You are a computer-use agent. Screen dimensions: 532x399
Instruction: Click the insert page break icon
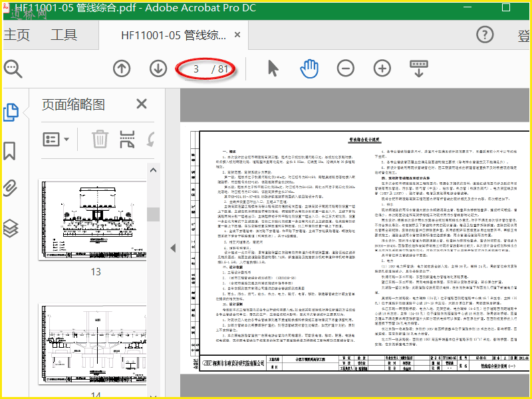[127, 139]
